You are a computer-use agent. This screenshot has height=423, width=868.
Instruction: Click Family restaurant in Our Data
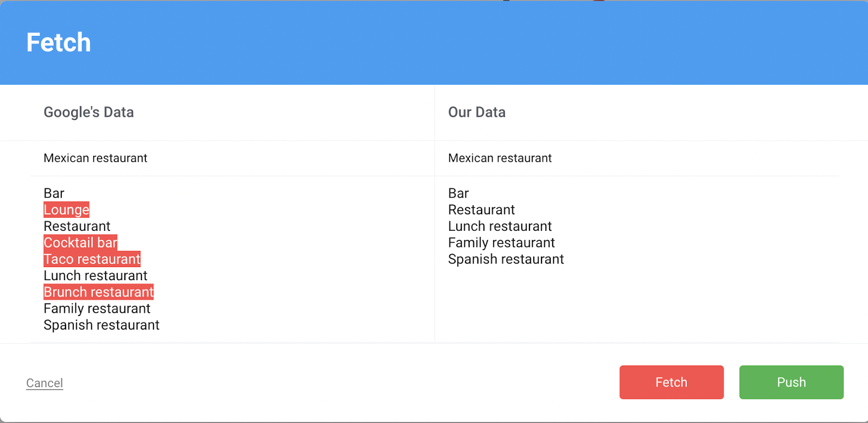pos(501,243)
